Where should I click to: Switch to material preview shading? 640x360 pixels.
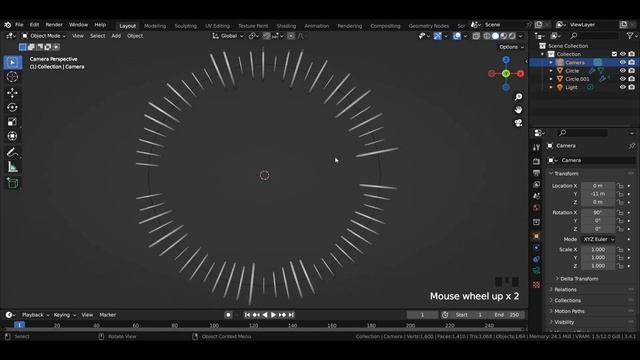(504, 36)
